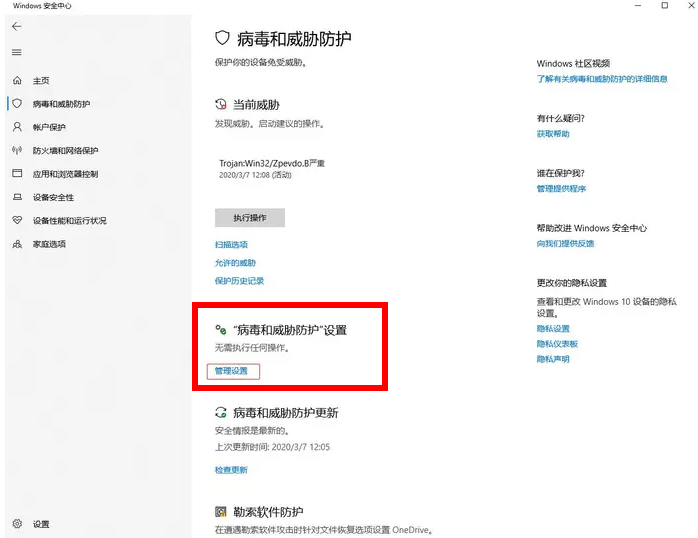Open 家庭选项 page

pos(49,244)
